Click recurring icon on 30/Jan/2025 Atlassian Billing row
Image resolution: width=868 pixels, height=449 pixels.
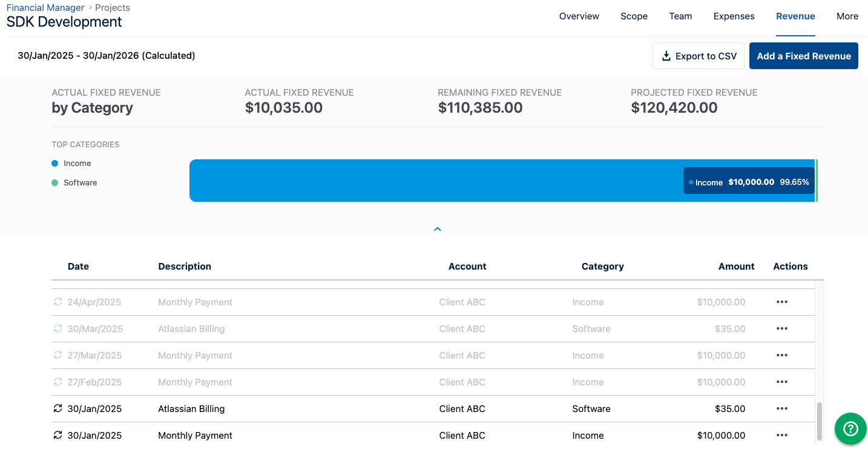(58, 409)
